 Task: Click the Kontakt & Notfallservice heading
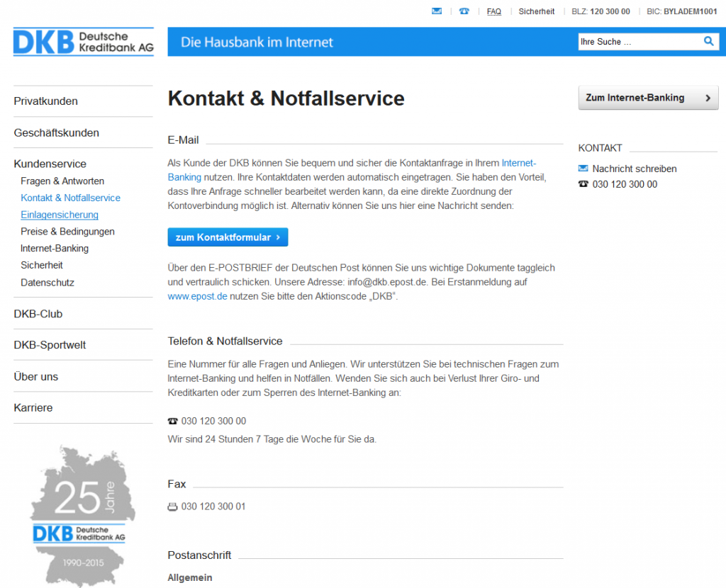[x=286, y=98]
